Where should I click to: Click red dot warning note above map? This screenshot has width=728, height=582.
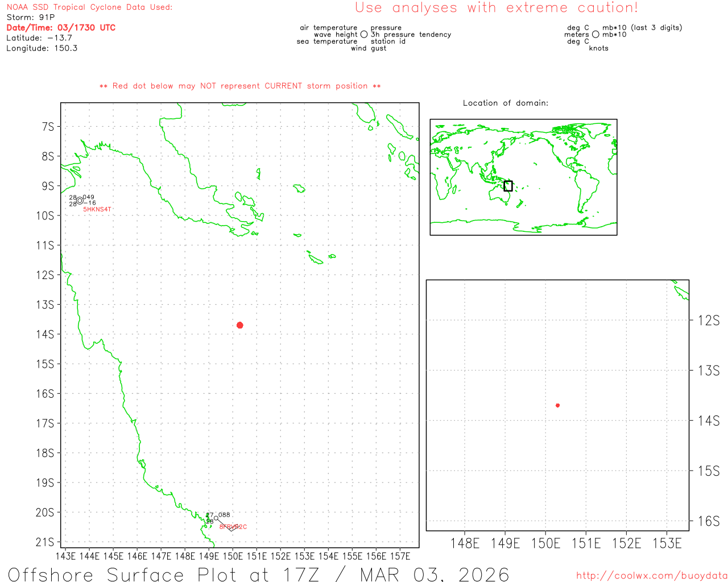click(x=240, y=86)
